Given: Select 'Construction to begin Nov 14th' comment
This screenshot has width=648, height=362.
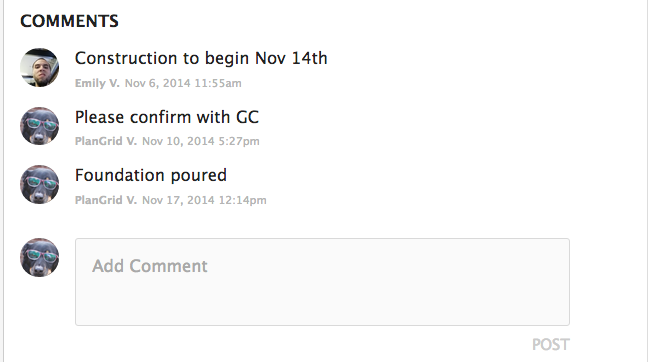Looking at the screenshot, I should [x=201, y=58].
